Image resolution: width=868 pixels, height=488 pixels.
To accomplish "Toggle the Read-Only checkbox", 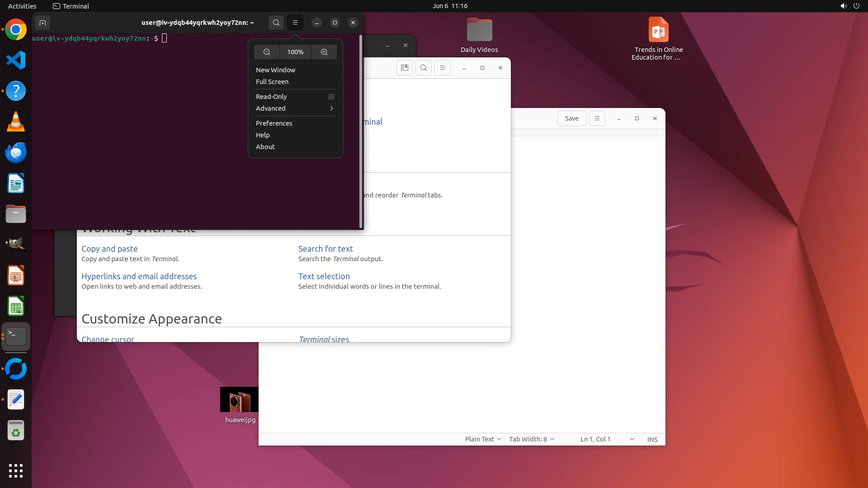I will pyautogui.click(x=331, y=97).
